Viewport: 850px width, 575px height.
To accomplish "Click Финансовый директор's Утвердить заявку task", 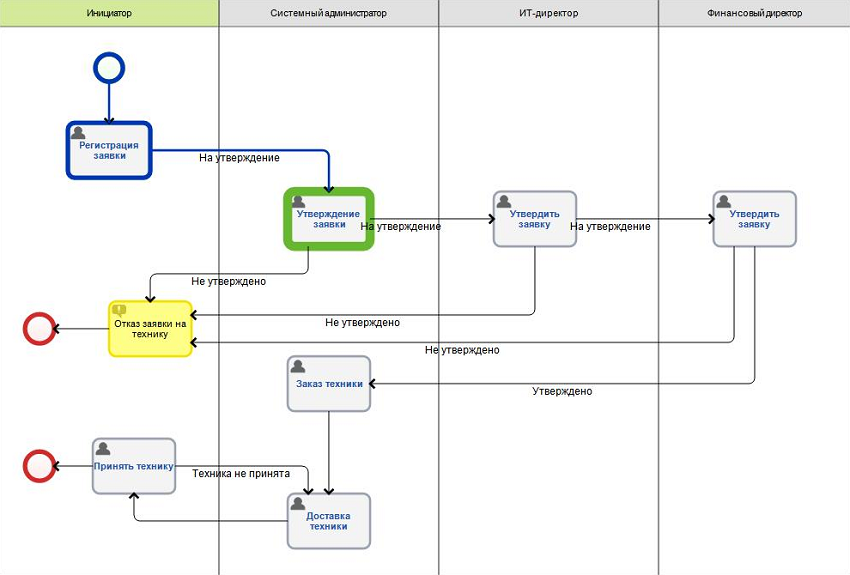I will (x=754, y=219).
